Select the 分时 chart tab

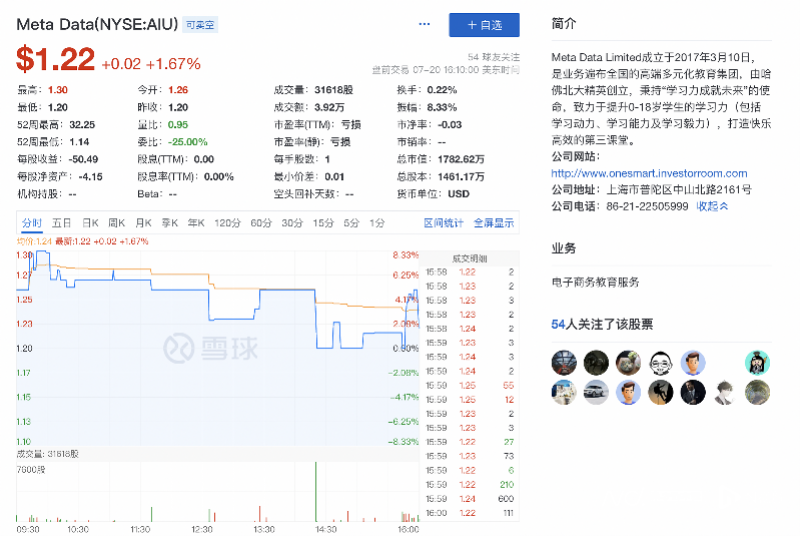pyautogui.click(x=32, y=223)
